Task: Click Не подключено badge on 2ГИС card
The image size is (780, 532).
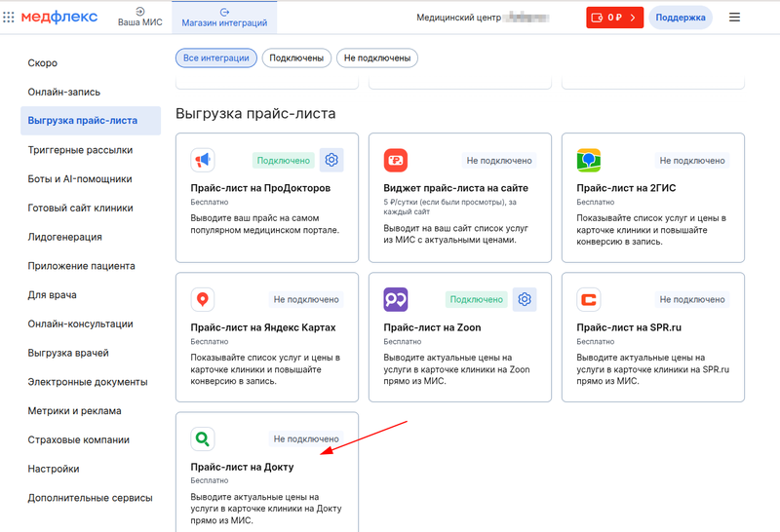Action: coord(692,161)
